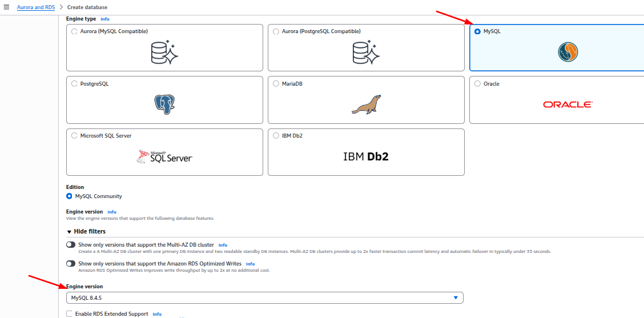Click the Aurora (MySQL Compatible) database icon
This screenshot has height=318, width=644.
pos(164,52)
